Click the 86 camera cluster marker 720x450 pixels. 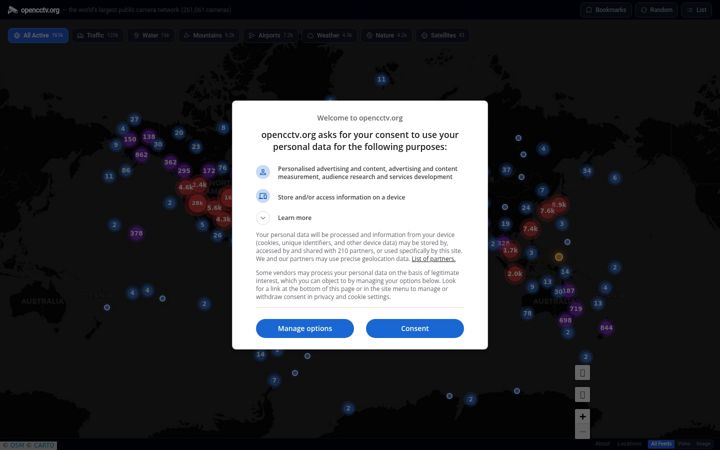(126, 170)
